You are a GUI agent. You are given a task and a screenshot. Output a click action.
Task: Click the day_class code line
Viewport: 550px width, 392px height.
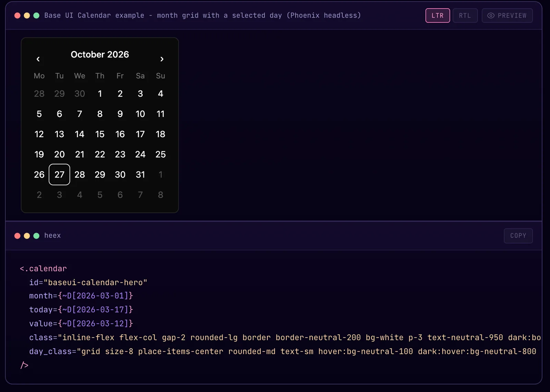[283, 351]
